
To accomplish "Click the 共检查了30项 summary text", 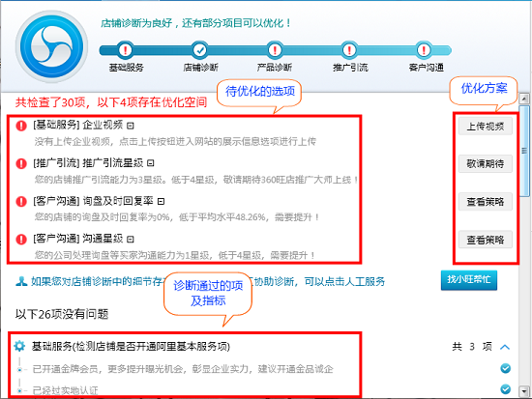I will [111, 102].
